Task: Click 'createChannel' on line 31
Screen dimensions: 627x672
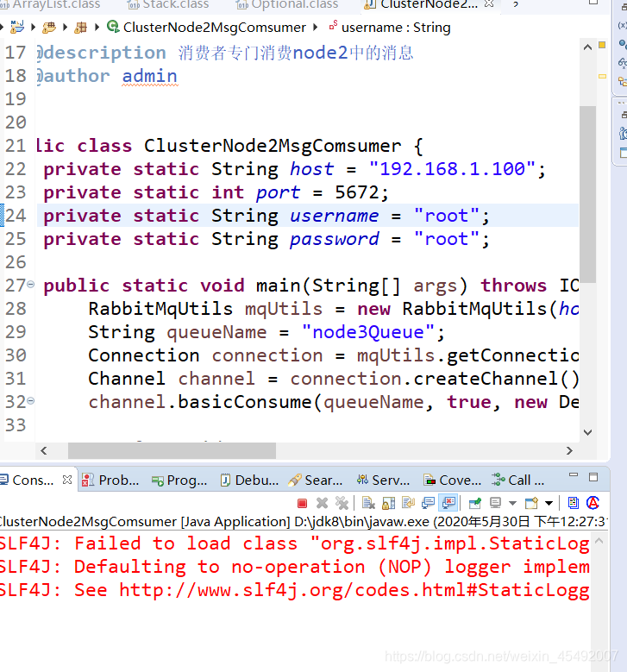Action: 486,379
